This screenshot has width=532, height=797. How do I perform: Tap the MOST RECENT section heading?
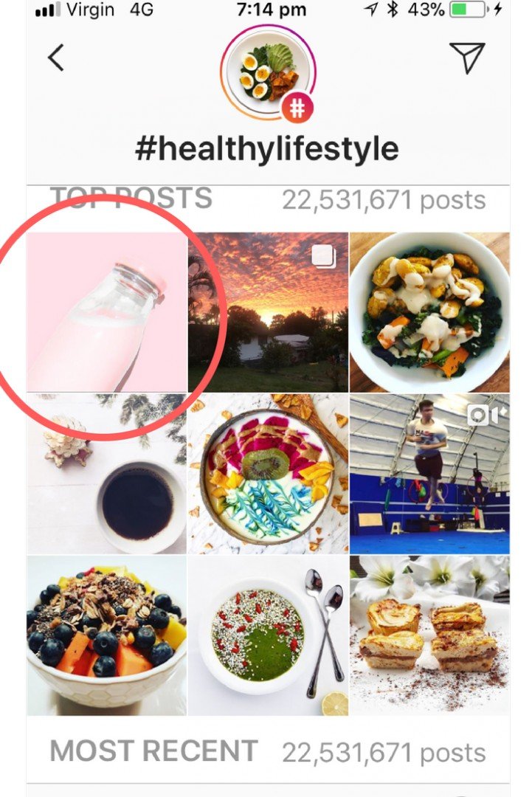pyautogui.click(x=153, y=751)
